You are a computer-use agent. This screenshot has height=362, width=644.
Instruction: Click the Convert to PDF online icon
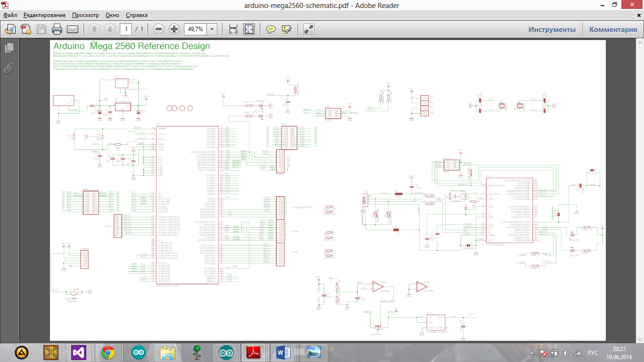tap(25, 29)
